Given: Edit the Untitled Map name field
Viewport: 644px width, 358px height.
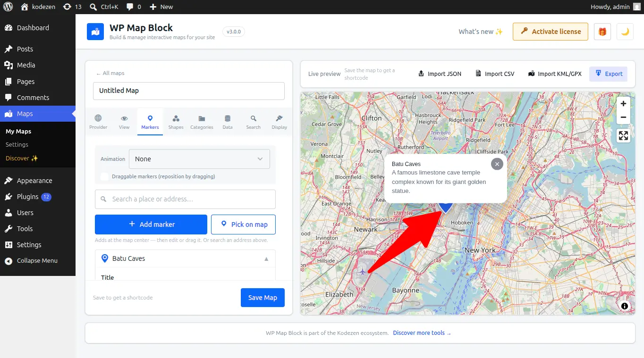Looking at the screenshot, I should pyautogui.click(x=189, y=91).
